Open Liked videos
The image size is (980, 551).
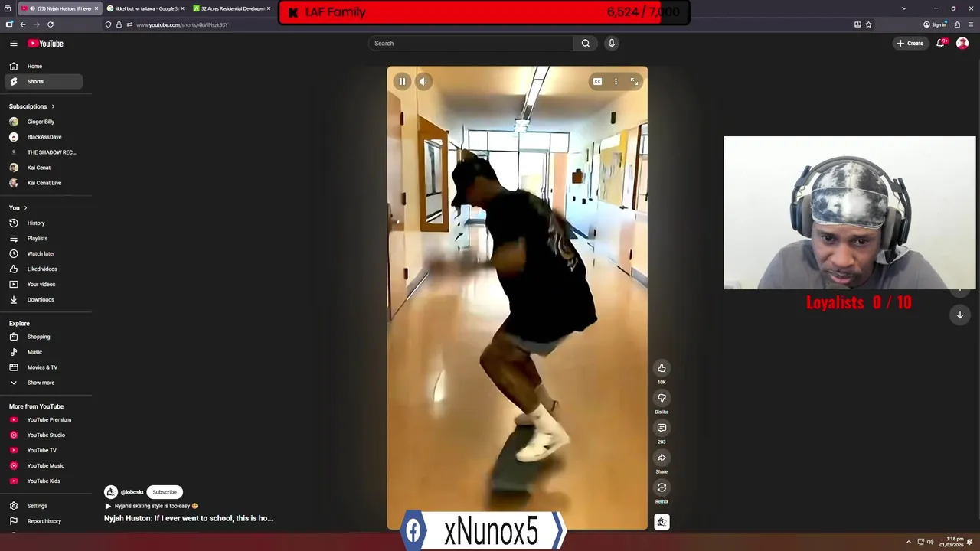[44, 269]
